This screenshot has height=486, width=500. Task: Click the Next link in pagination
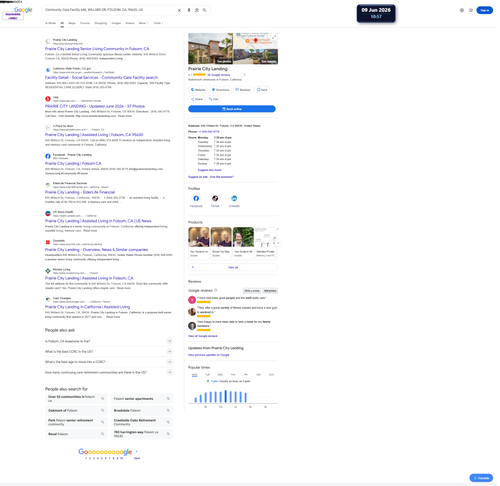[137, 458]
